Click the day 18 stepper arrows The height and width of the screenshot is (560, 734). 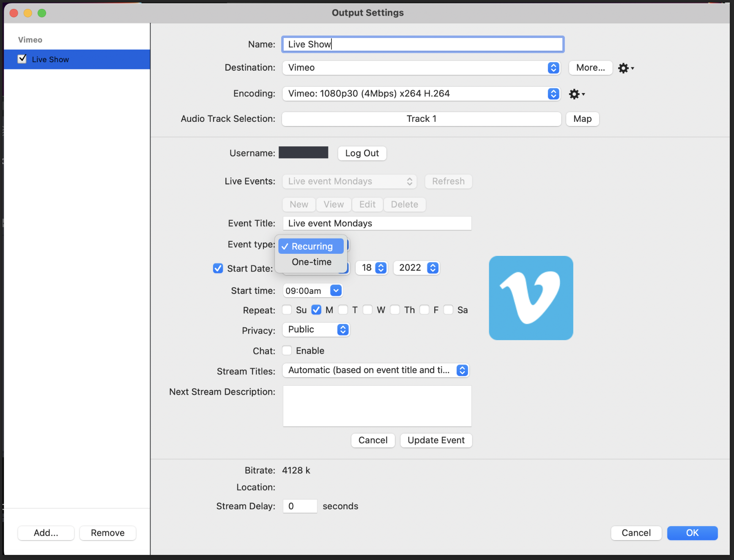(381, 268)
